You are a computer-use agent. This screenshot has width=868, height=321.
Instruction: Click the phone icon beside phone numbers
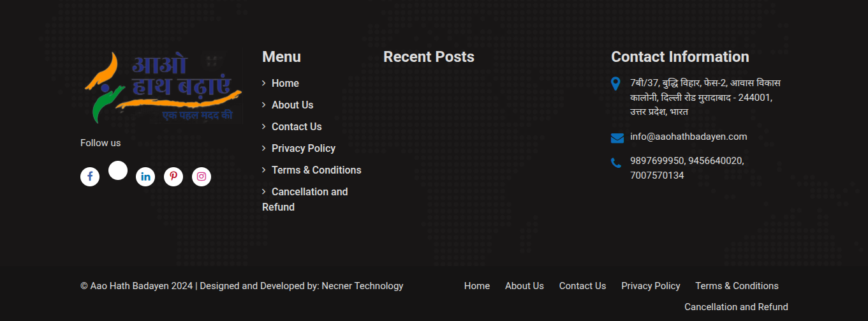click(615, 163)
